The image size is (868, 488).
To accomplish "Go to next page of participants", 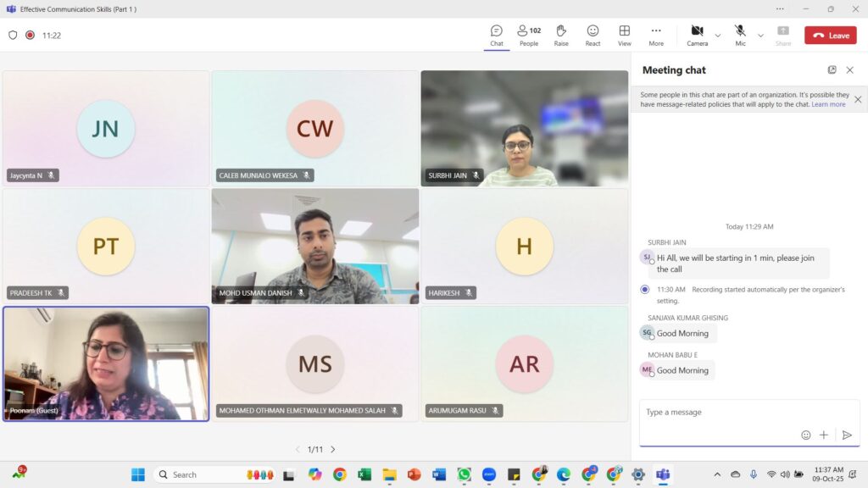I will (x=333, y=449).
